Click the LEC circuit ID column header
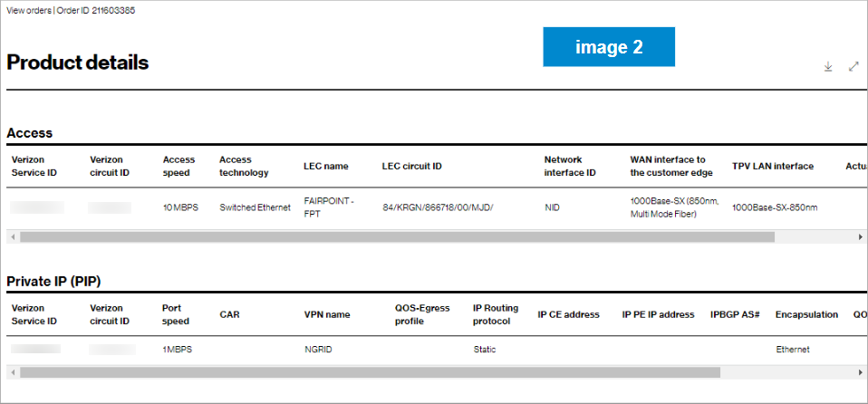Image resolution: width=868 pixels, height=404 pixels. pyautogui.click(x=412, y=166)
